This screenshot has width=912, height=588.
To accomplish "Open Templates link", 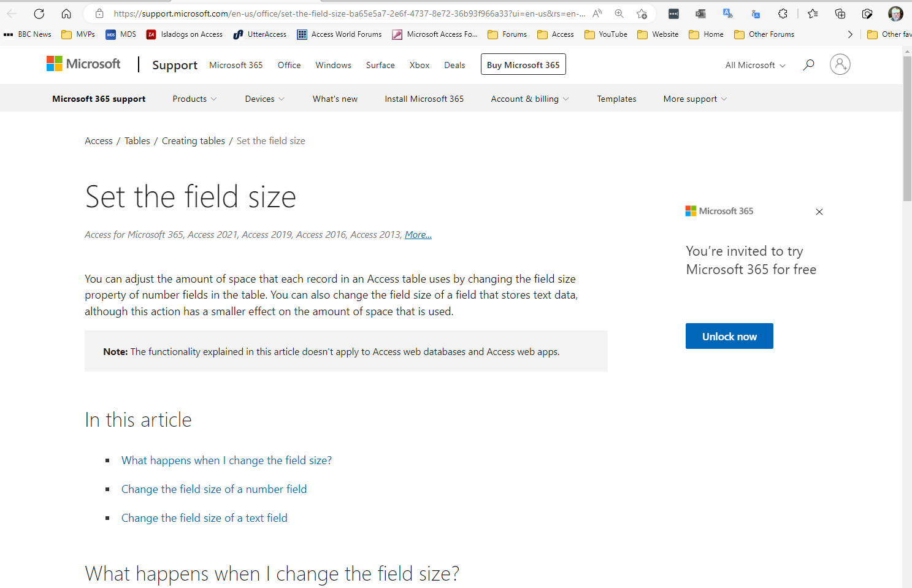I will (x=616, y=99).
